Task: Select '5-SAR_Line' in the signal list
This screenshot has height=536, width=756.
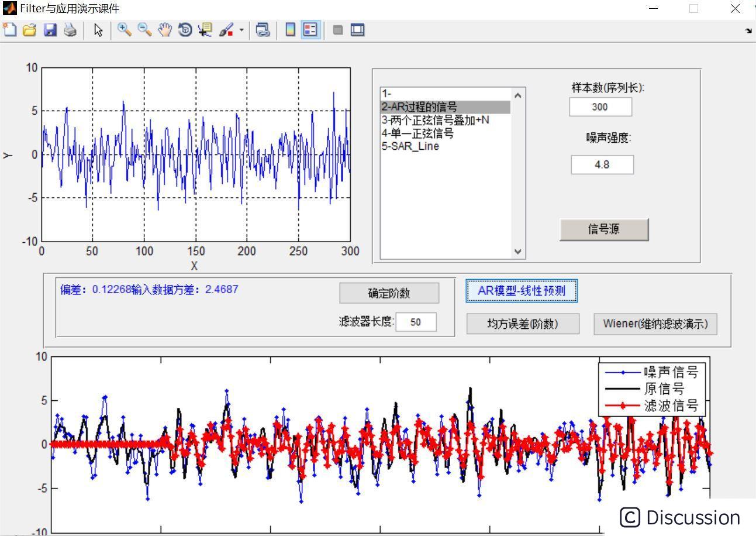Action: [446, 146]
